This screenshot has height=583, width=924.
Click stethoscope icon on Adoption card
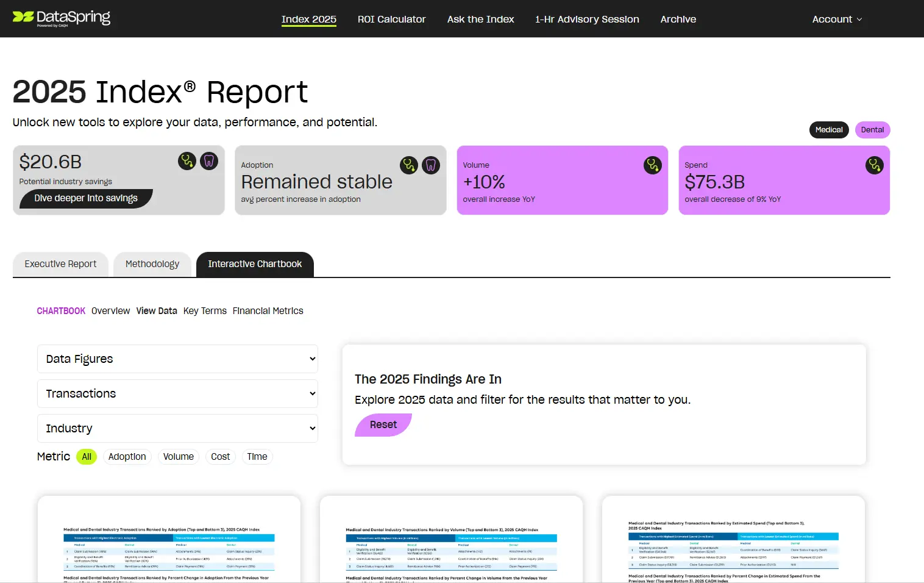pyautogui.click(x=409, y=165)
